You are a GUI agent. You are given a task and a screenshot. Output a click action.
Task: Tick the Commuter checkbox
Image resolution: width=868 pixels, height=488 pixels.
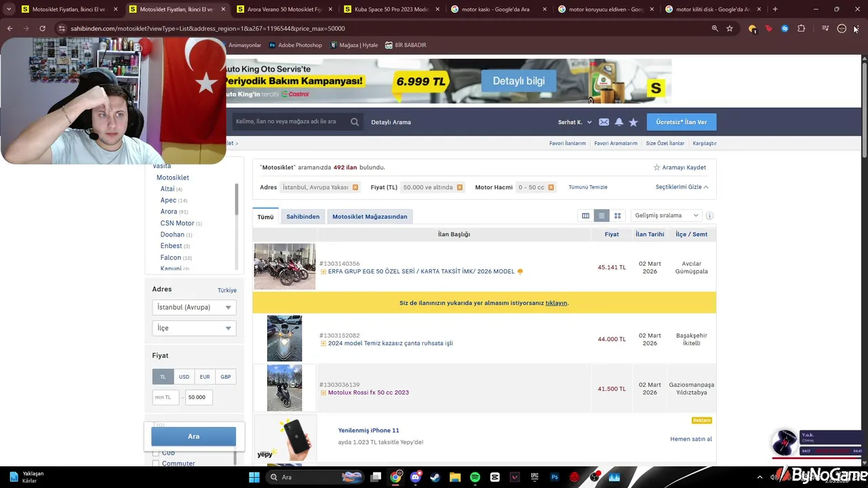pyautogui.click(x=155, y=464)
